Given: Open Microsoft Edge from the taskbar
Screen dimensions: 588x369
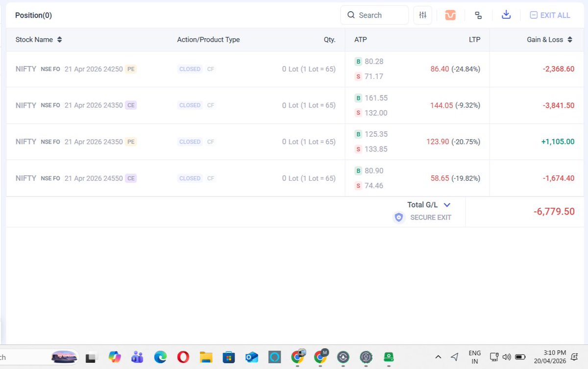Looking at the screenshot, I should [160, 357].
